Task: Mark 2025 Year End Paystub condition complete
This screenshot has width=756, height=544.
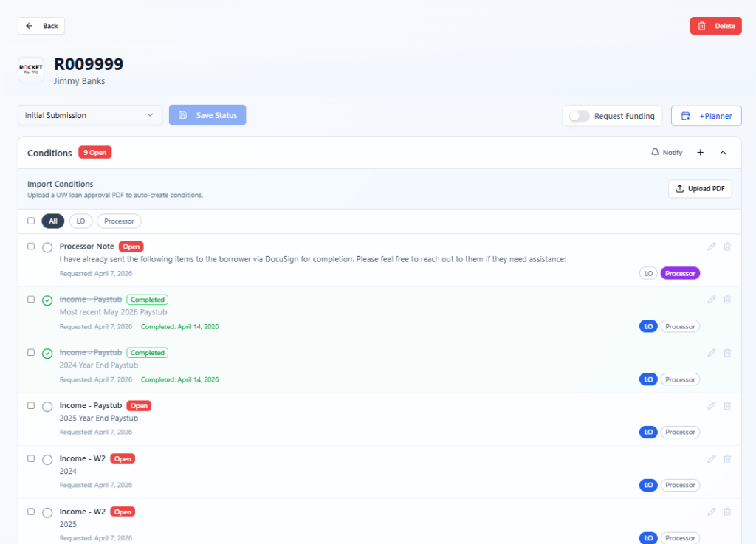Action: pyautogui.click(x=47, y=407)
